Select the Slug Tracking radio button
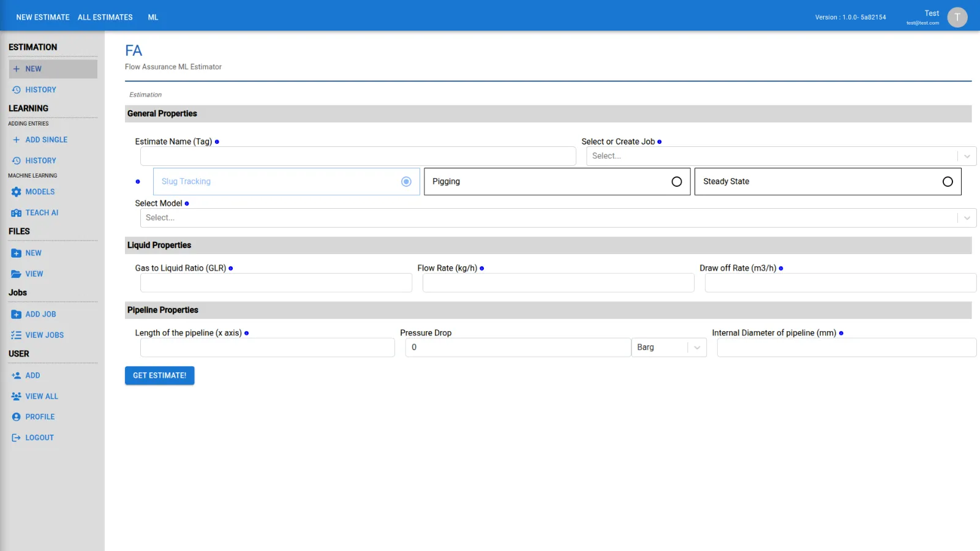This screenshot has height=551, width=980. [x=406, y=181]
